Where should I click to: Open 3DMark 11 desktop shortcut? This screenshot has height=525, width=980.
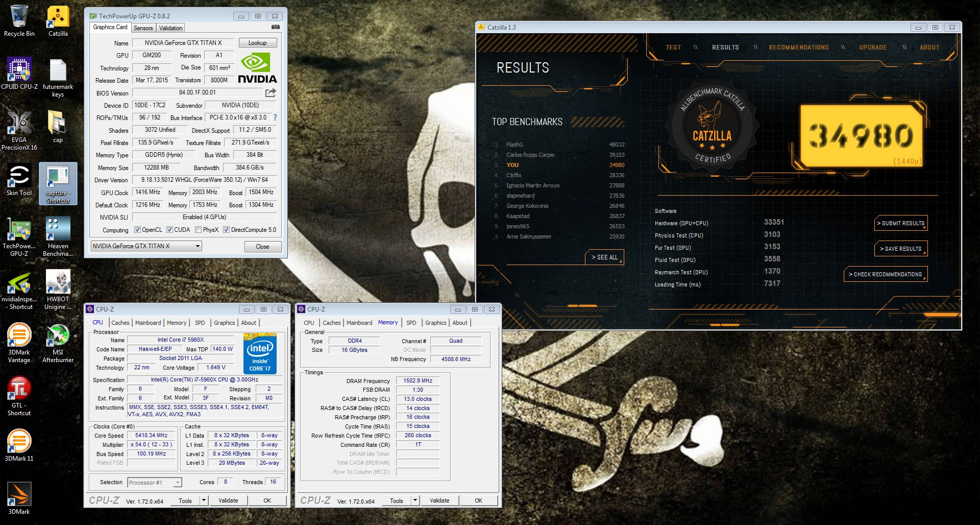[x=19, y=446]
